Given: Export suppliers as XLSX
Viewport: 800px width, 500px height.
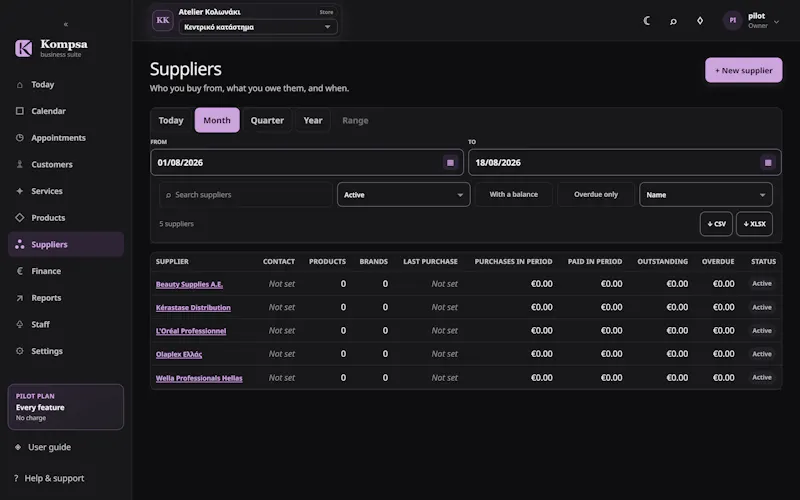Looking at the screenshot, I should pyautogui.click(x=754, y=224).
